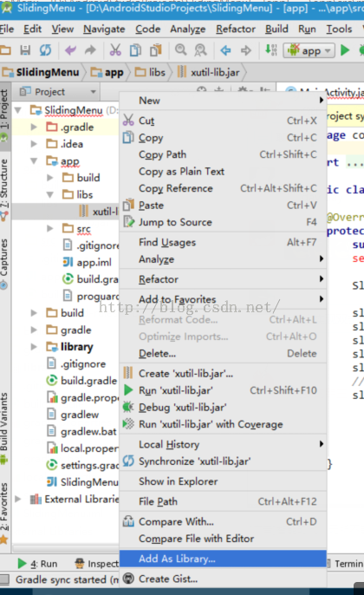Screen dimensions: 364x595
Task: Click the SlidingMenu breadcrumb
Action: (x=41, y=72)
